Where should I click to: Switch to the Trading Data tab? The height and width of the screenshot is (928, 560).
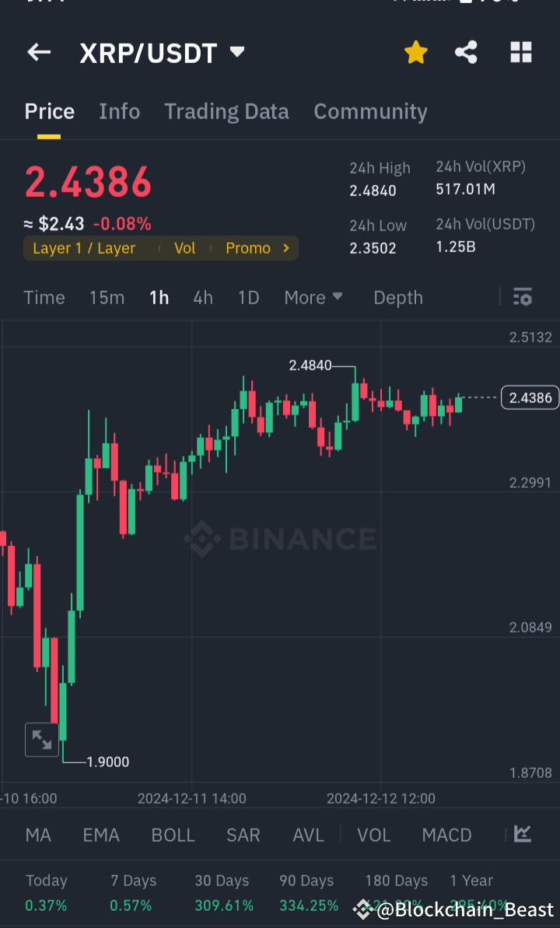(226, 111)
